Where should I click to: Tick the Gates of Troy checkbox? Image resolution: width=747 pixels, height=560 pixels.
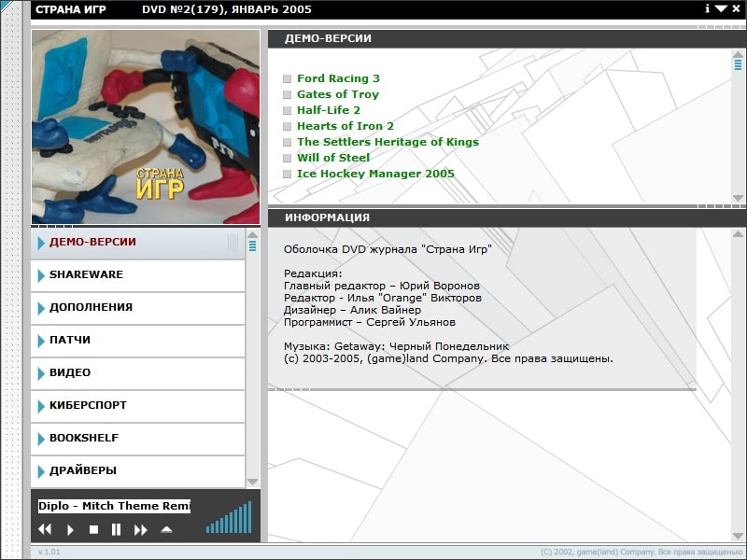(x=287, y=94)
